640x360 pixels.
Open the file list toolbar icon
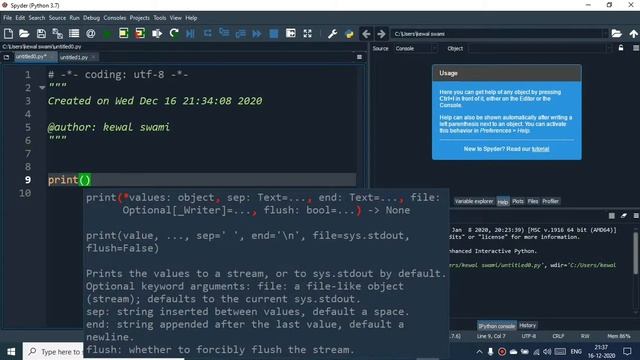[x=74, y=33]
